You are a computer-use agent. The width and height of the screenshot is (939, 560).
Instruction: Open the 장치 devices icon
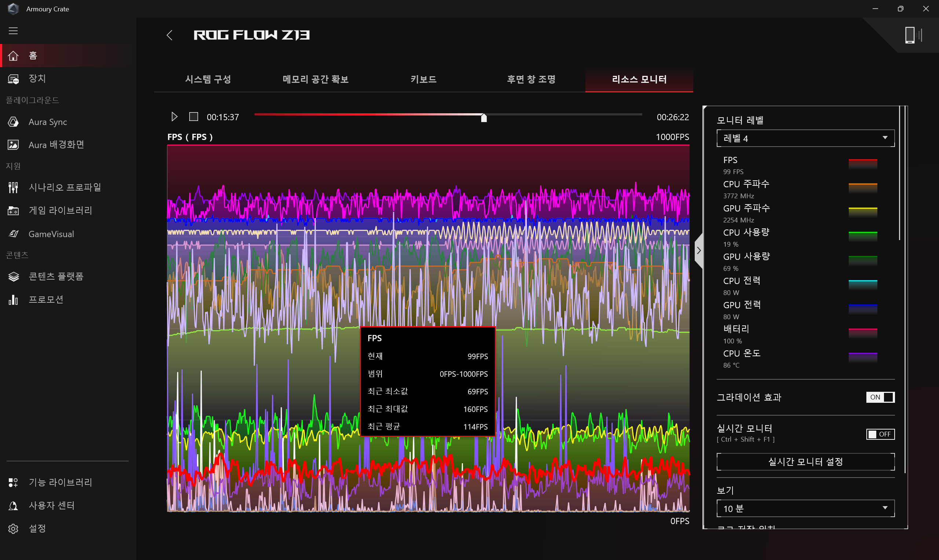13,79
